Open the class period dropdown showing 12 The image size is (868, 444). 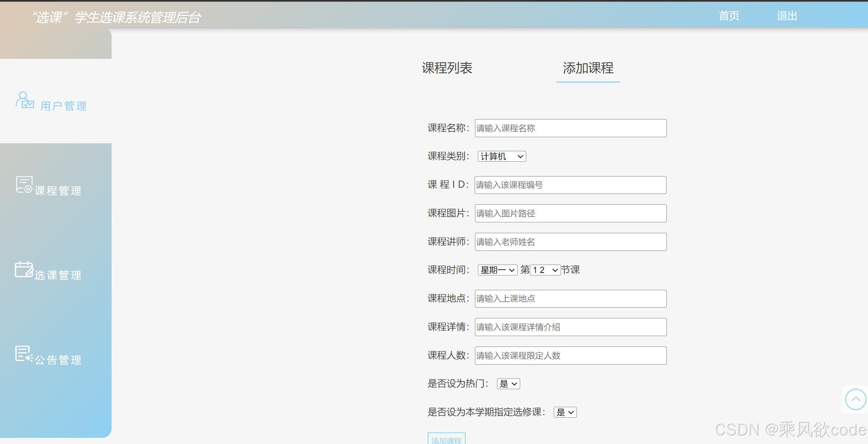coord(544,270)
